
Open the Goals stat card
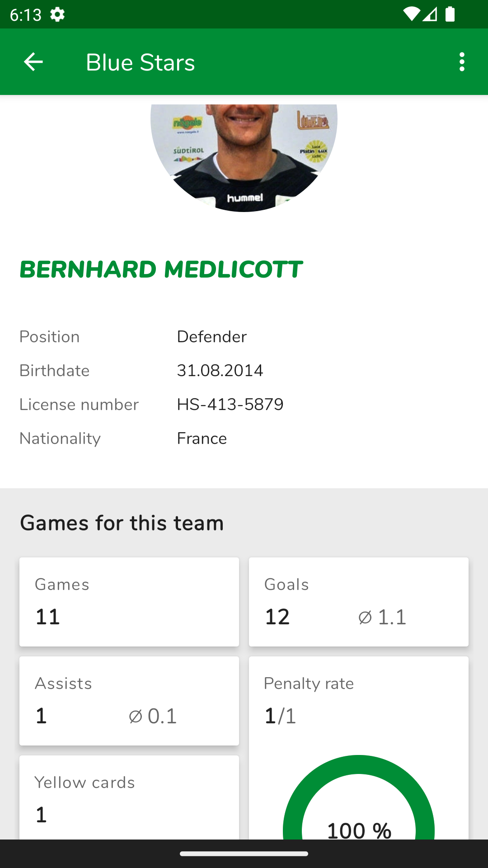click(x=359, y=602)
